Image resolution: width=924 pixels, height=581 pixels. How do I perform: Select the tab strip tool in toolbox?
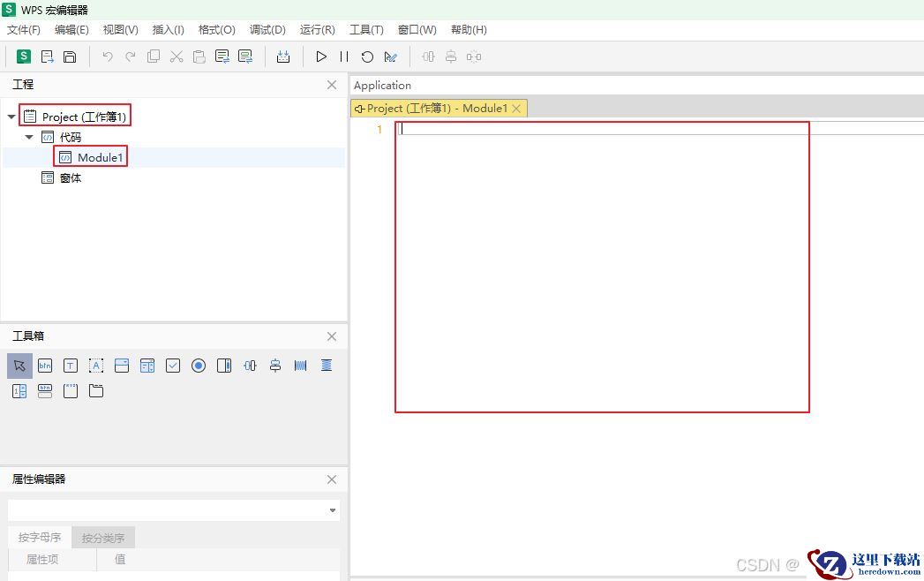tap(96, 391)
